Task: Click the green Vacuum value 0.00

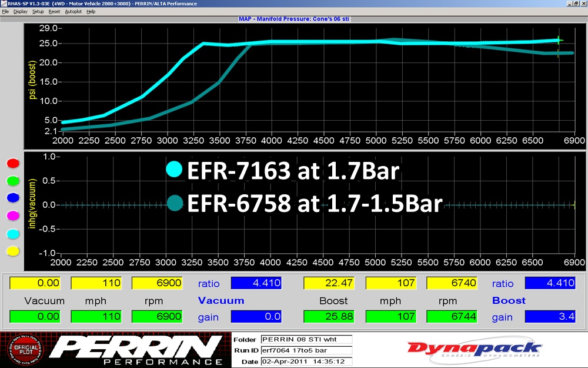Action: tap(35, 317)
